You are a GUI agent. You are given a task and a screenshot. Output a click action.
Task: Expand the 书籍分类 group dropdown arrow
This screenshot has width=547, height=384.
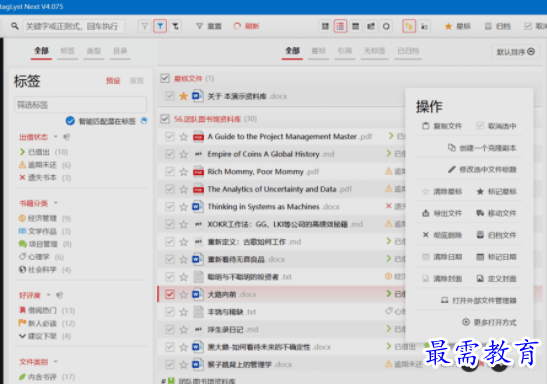click(56, 203)
